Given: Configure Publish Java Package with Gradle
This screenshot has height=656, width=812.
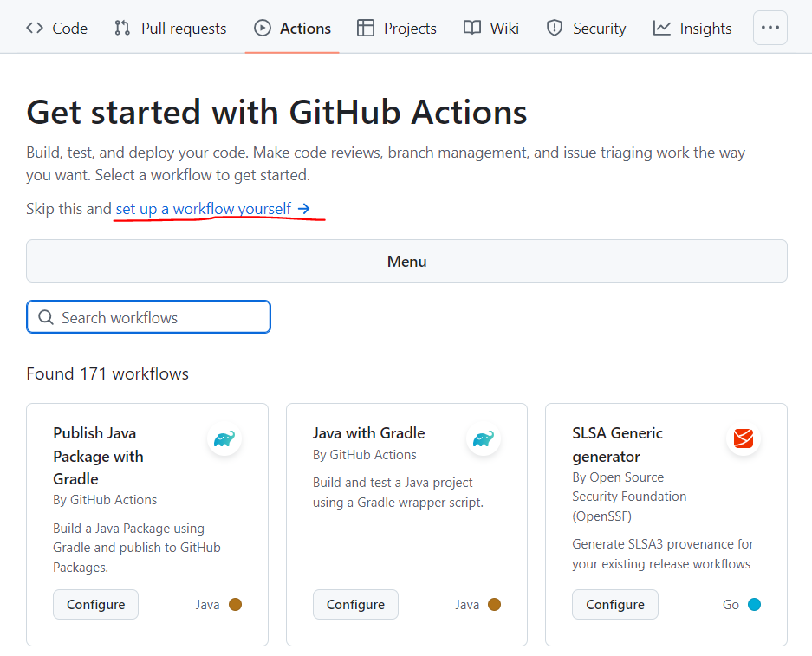Looking at the screenshot, I should point(96,604).
